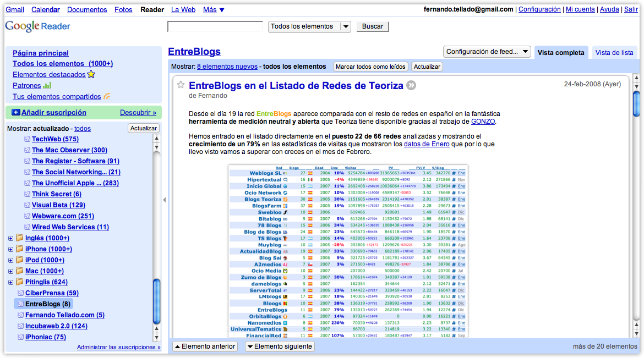
Task: Star the EntreBlogs en el Listado article
Action: point(181,85)
